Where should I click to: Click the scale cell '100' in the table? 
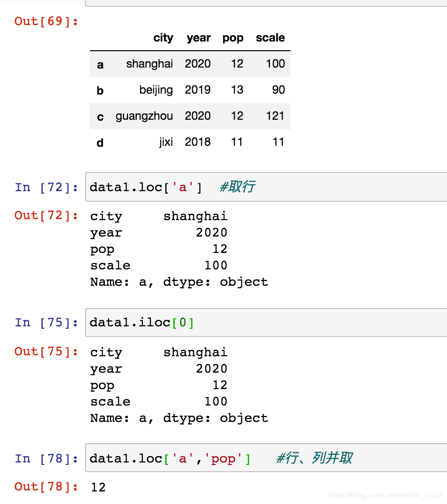276,64
